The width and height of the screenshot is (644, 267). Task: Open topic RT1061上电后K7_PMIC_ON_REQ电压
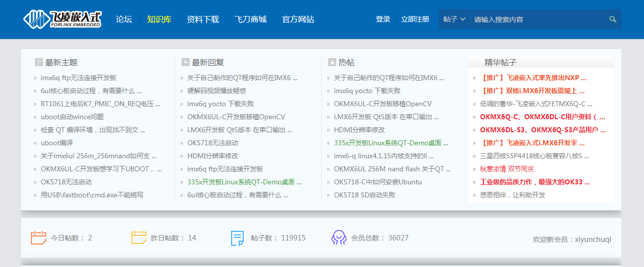point(101,104)
